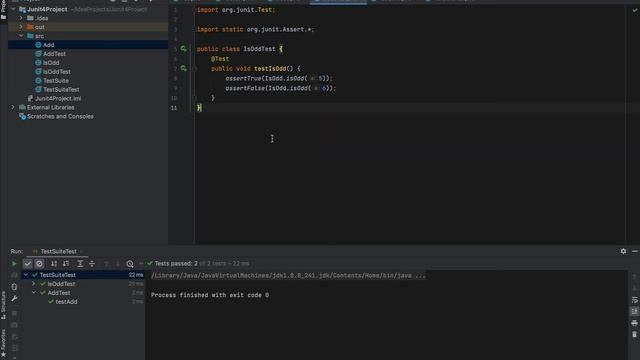Expand all test tree nodes
Screen dimensions: 640x360
point(80,264)
